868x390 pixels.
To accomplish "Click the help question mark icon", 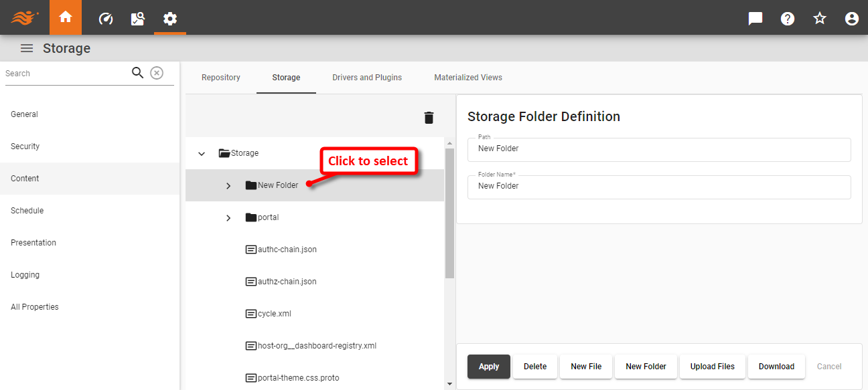I will click(x=787, y=18).
